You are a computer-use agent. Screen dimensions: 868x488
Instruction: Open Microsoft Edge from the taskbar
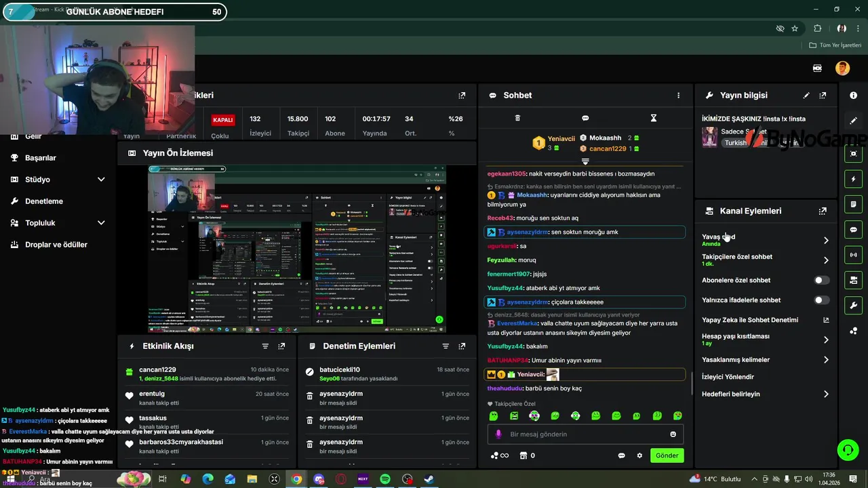(x=208, y=479)
